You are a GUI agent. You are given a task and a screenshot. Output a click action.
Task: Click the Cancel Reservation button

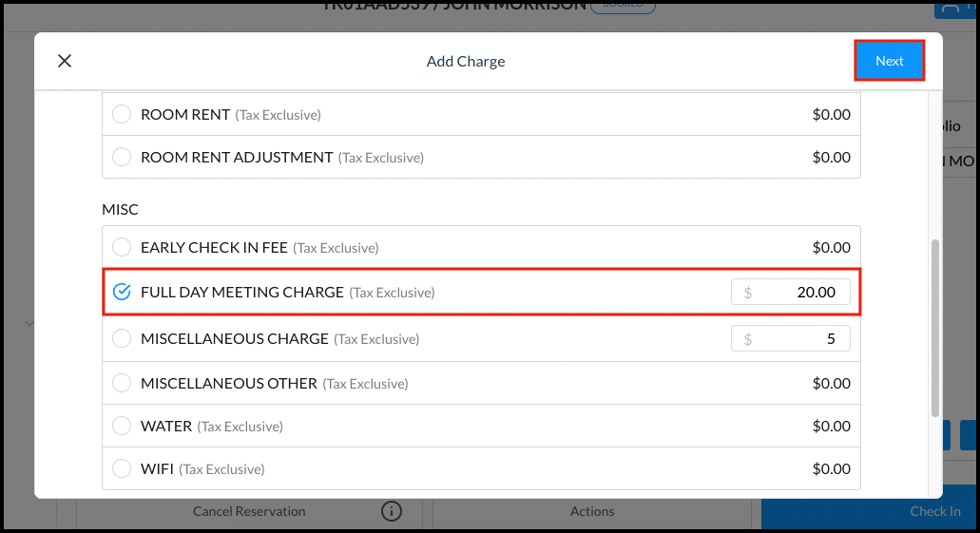(x=249, y=511)
